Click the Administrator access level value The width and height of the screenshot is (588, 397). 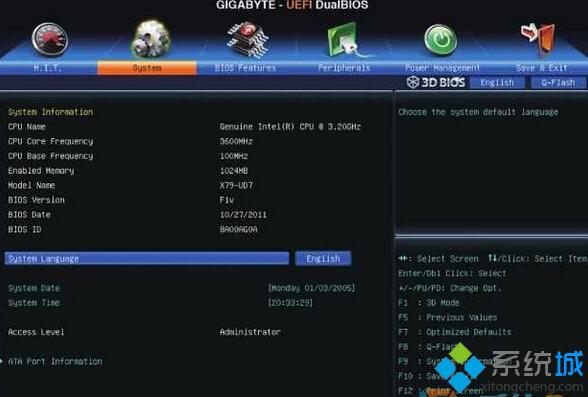[250, 332]
